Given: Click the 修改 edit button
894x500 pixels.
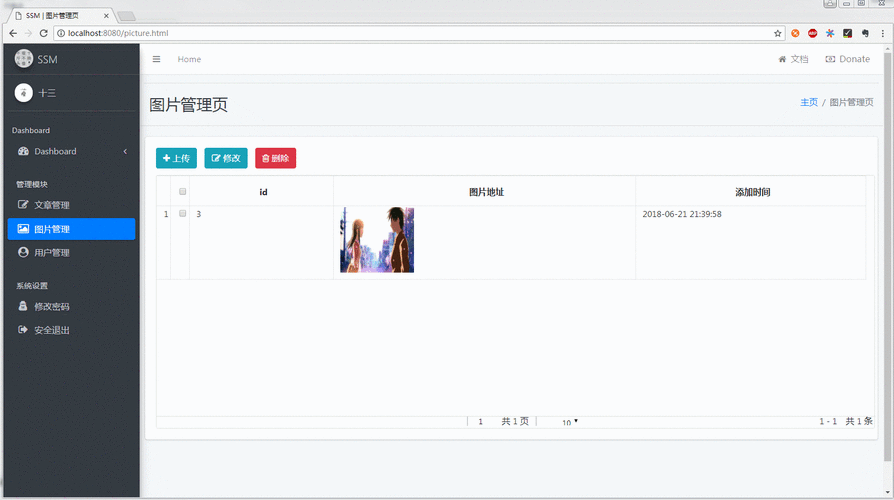Looking at the screenshot, I should pyautogui.click(x=226, y=158).
